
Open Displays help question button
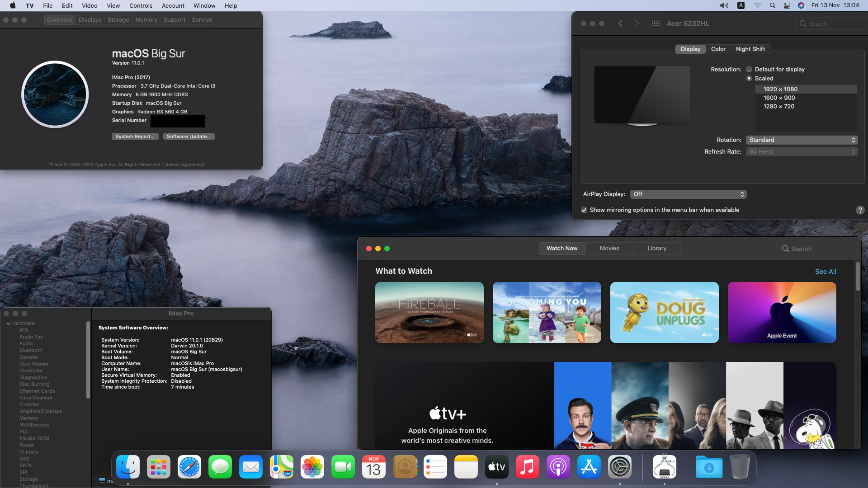coord(859,210)
